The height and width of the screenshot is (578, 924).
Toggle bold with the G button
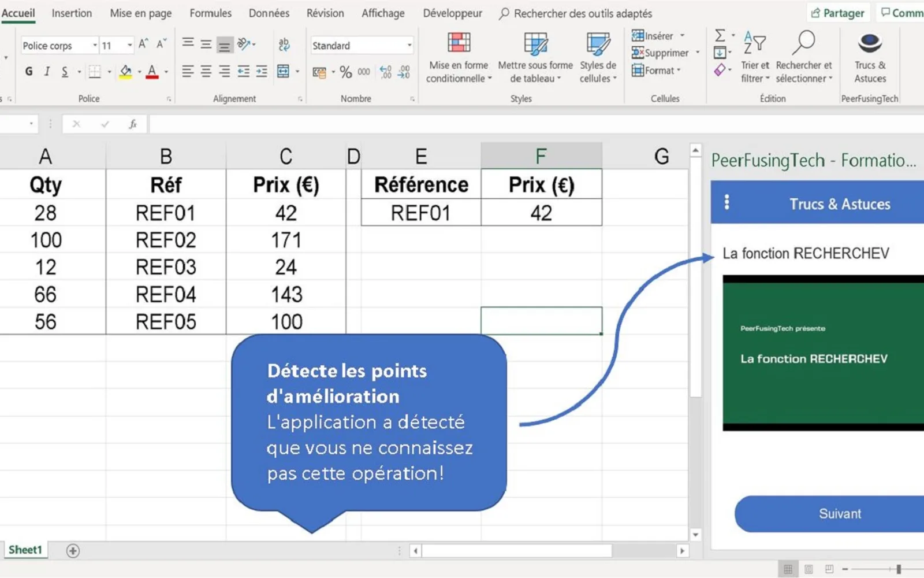click(x=29, y=72)
